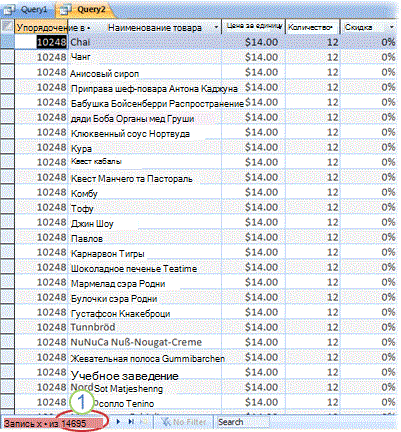401x432 pixels.
Task: Open the Наименование товара column dropdown arrow
Action: pos(216,27)
